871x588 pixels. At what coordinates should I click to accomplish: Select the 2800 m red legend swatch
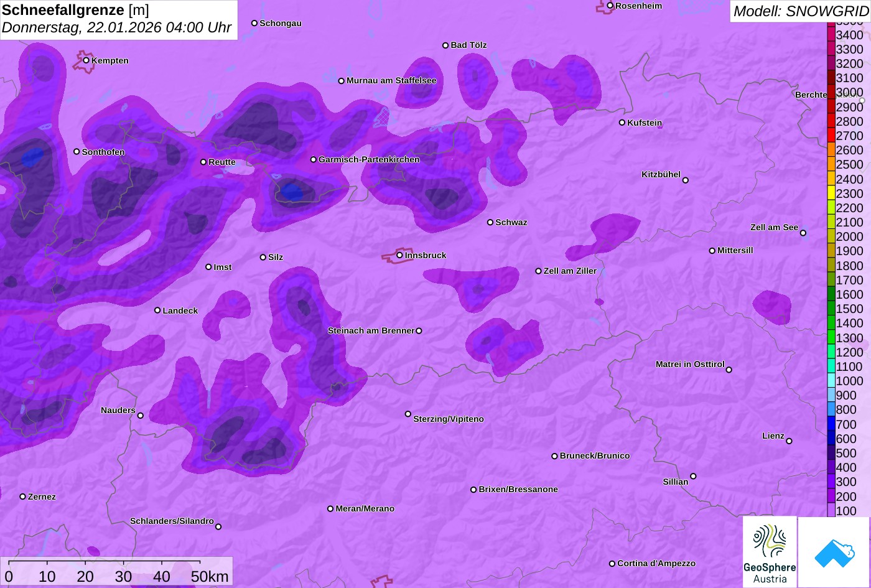[831, 121]
